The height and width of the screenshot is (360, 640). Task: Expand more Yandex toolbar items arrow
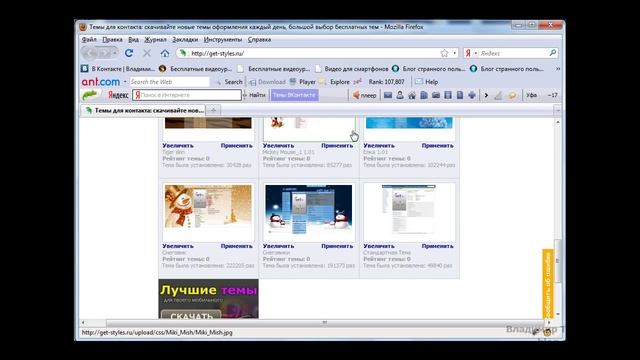tap(486, 95)
